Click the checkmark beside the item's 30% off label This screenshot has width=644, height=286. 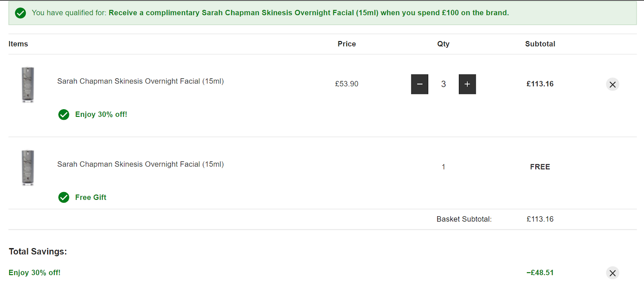click(x=64, y=115)
